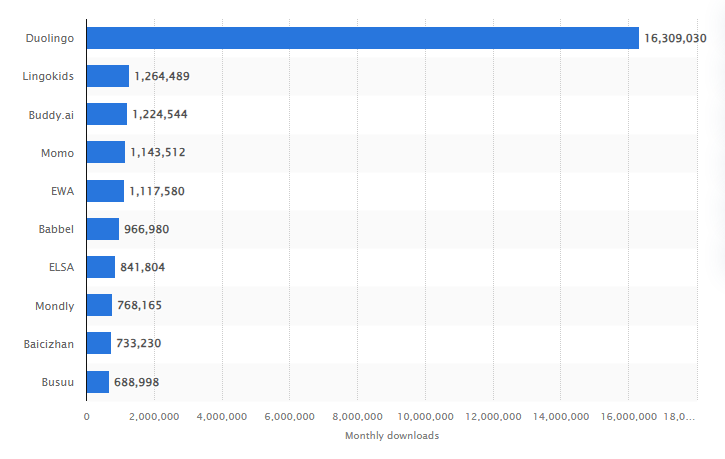Click the value 1,143,512
The height and width of the screenshot is (459, 725).
point(158,152)
